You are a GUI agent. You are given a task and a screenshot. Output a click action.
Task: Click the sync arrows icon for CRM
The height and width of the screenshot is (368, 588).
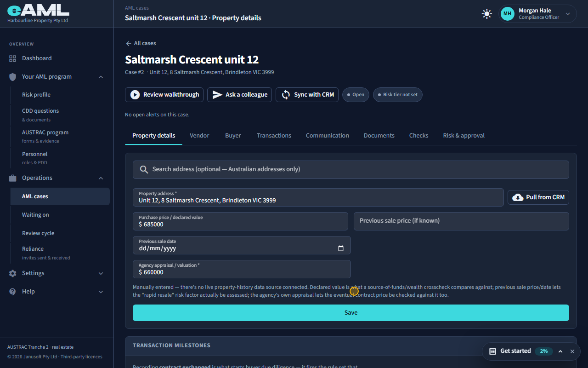coord(286,95)
